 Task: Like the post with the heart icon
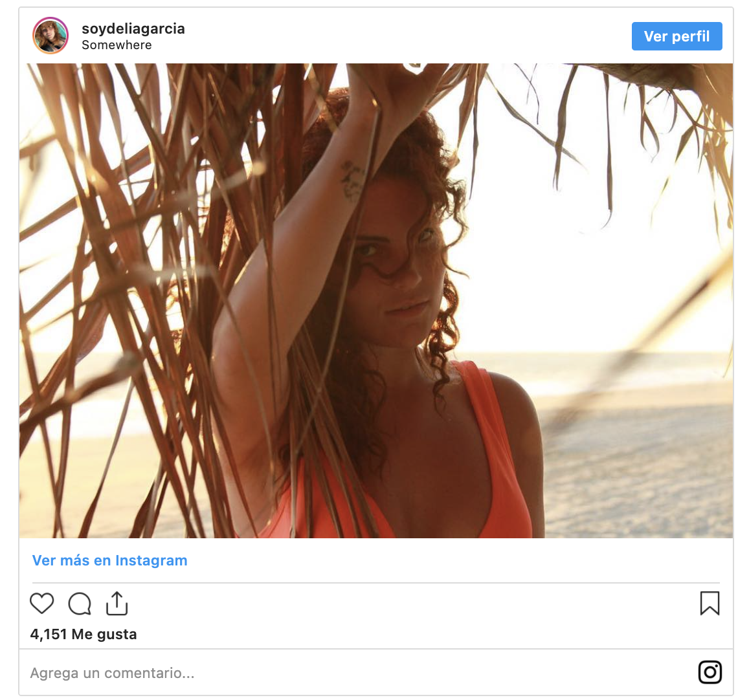click(42, 604)
